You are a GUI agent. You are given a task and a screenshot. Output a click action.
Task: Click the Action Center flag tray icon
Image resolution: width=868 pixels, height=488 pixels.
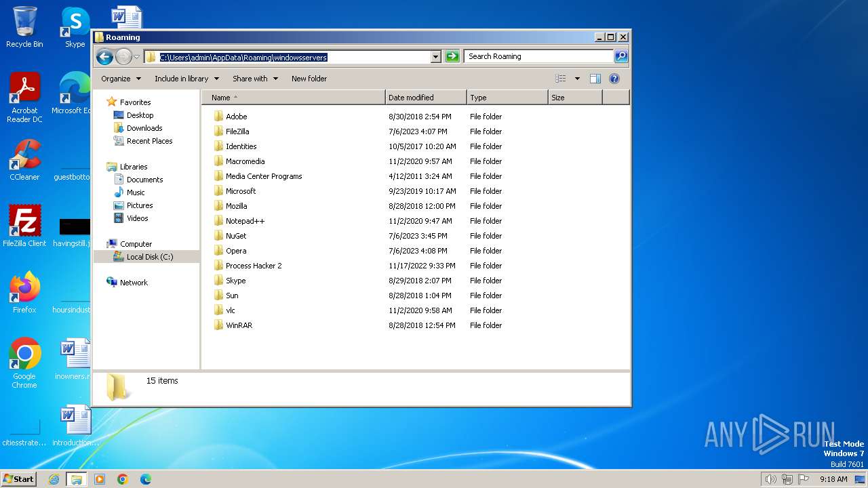click(804, 479)
